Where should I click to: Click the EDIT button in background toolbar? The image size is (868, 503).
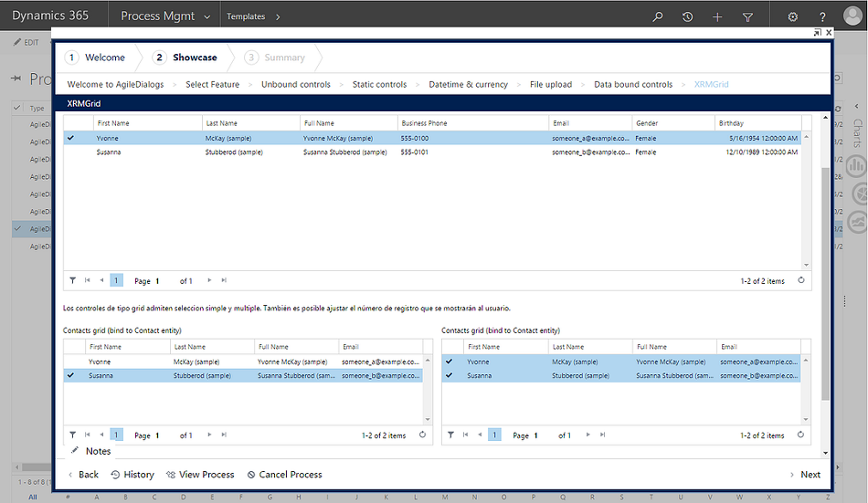(26, 42)
